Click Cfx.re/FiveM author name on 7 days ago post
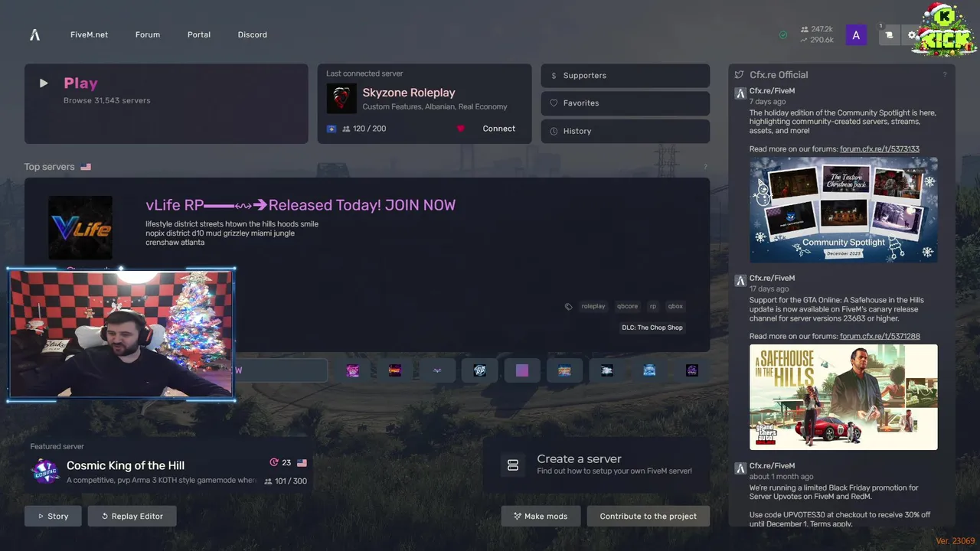The width and height of the screenshot is (980, 551). point(772,91)
